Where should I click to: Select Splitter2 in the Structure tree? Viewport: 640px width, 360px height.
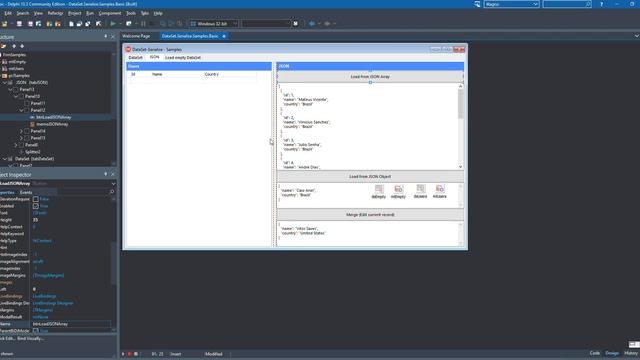coord(33,152)
